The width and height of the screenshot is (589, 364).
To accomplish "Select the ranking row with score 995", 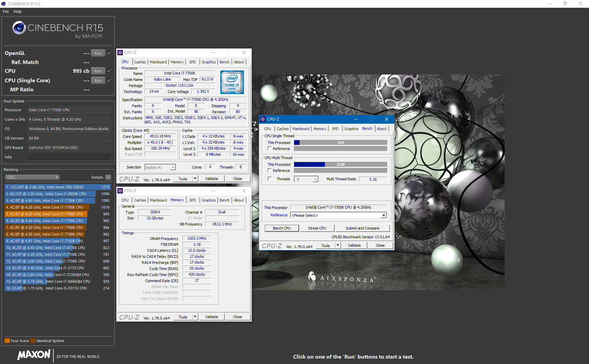I will [58, 214].
